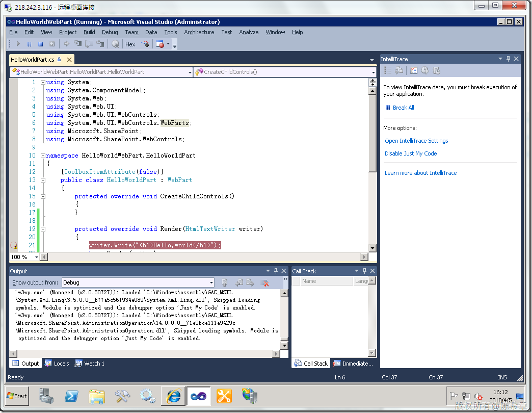Open debug toolbar options overflow arrow
This screenshot has height=413, width=532.
coord(175,46)
